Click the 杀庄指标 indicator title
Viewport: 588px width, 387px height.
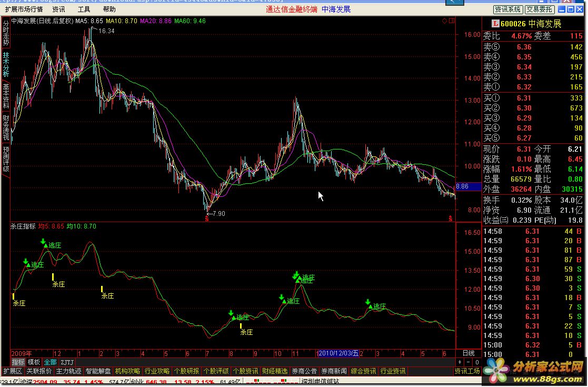click(23, 226)
